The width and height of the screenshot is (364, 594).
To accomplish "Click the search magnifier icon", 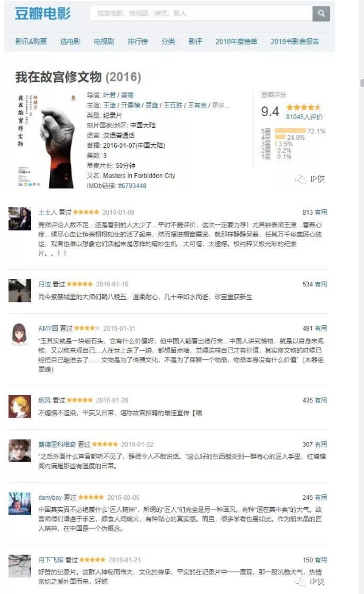I will pyautogui.click(x=321, y=13).
